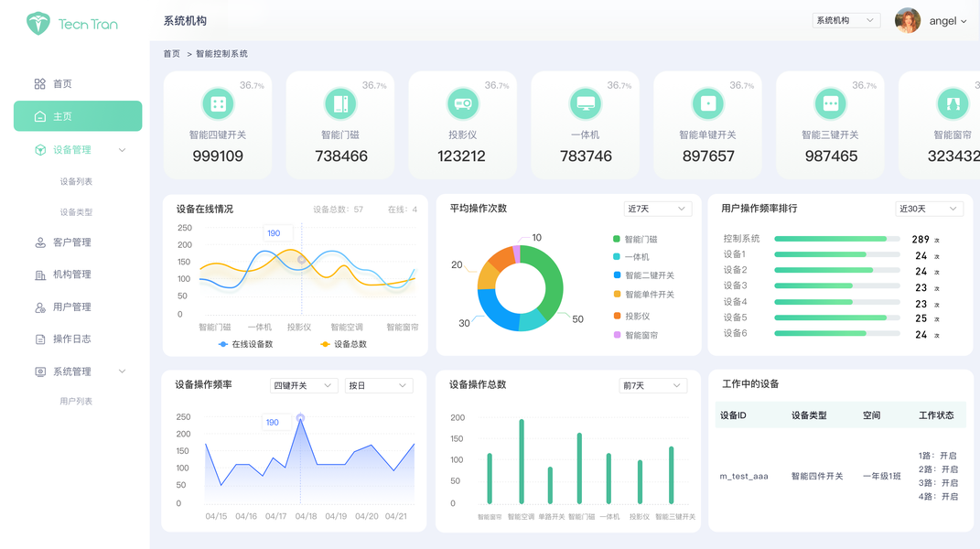980x549 pixels.
Task: Click the 738466 count value
Action: [x=341, y=156]
